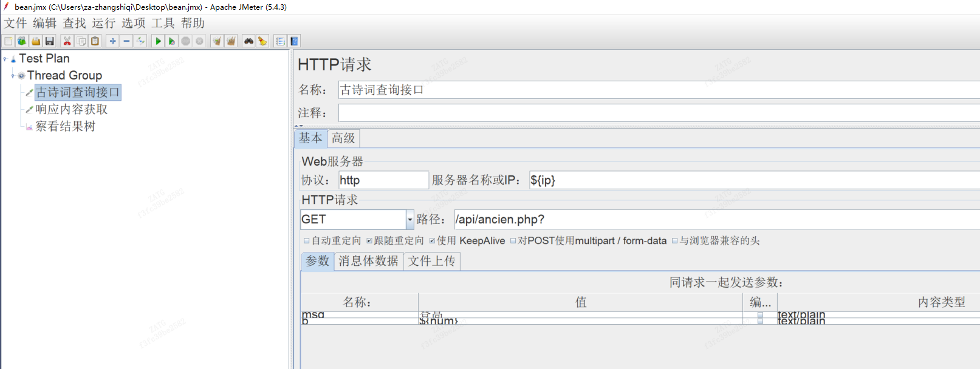Screen dimensions: 980x369
Task: Switch to the 消息体数据 tab
Action: tap(369, 261)
